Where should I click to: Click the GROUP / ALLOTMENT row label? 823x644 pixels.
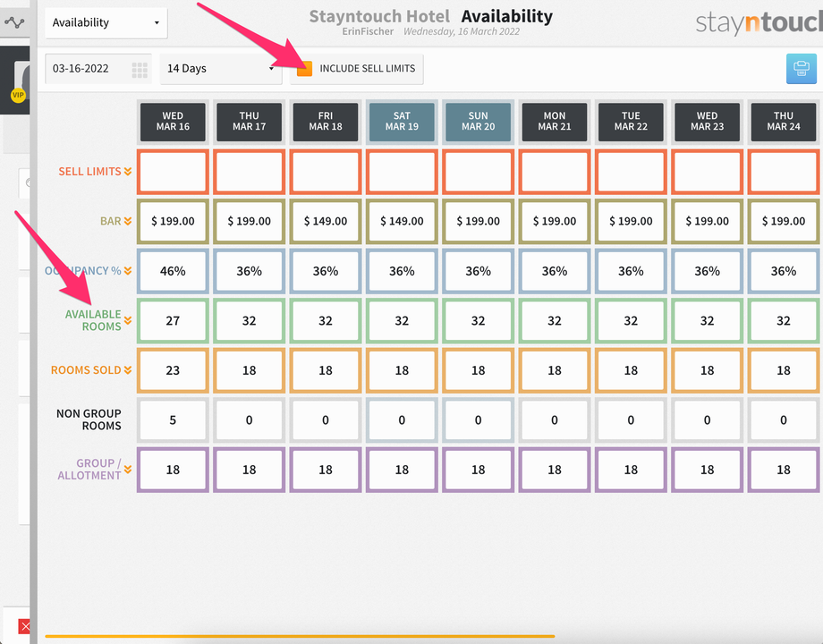[x=89, y=470]
